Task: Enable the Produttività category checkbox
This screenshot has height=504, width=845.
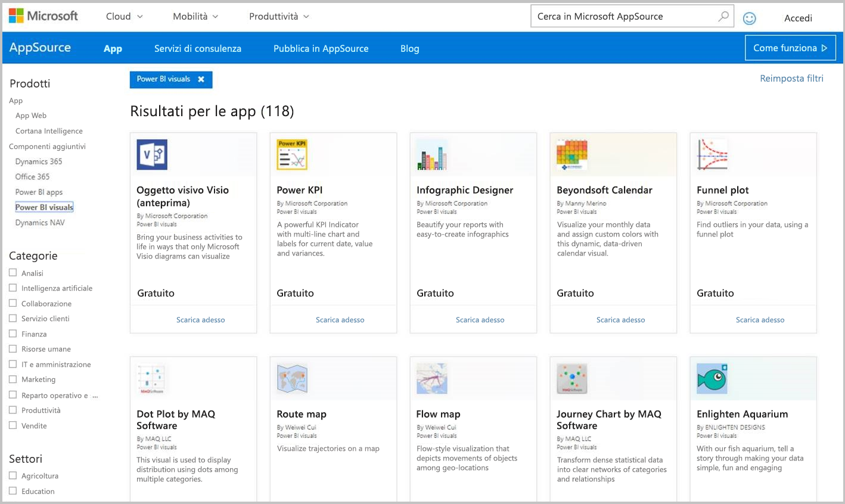Action: [x=13, y=410]
